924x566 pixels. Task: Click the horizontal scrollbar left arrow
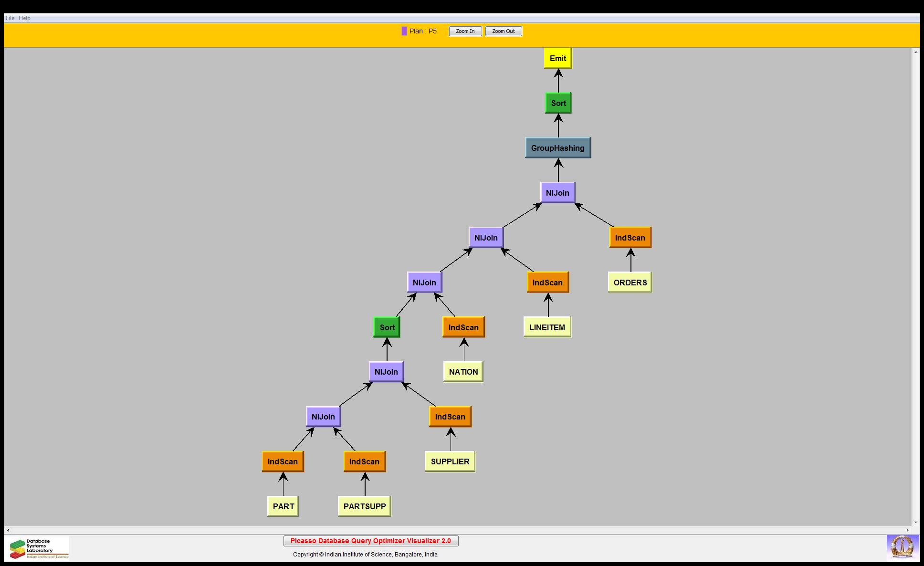pos(8,530)
